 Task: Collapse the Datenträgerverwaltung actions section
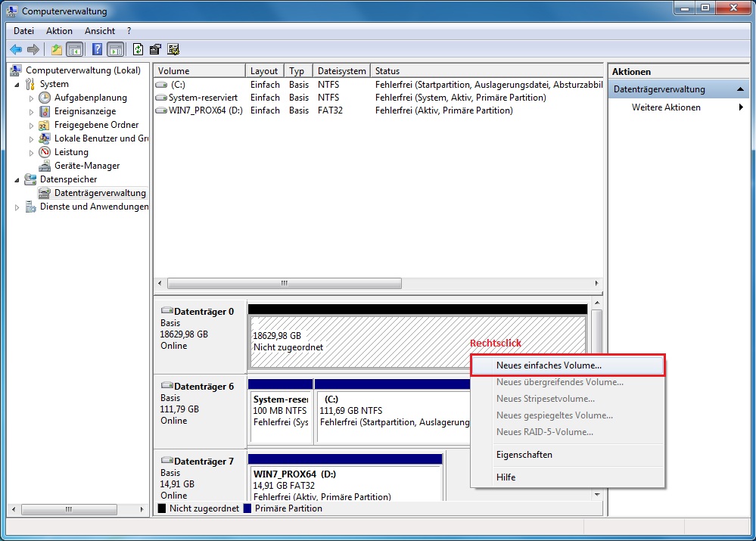pyautogui.click(x=740, y=89)
